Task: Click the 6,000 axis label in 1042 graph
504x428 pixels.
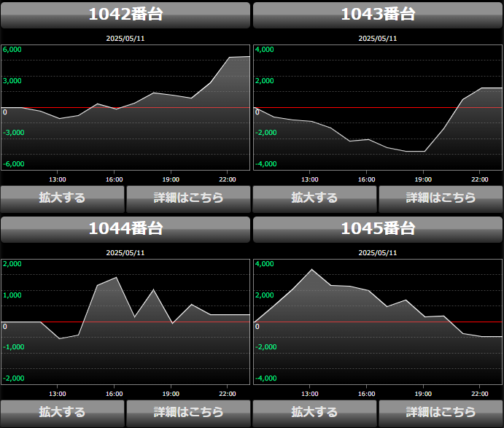Action: (12, 50)
